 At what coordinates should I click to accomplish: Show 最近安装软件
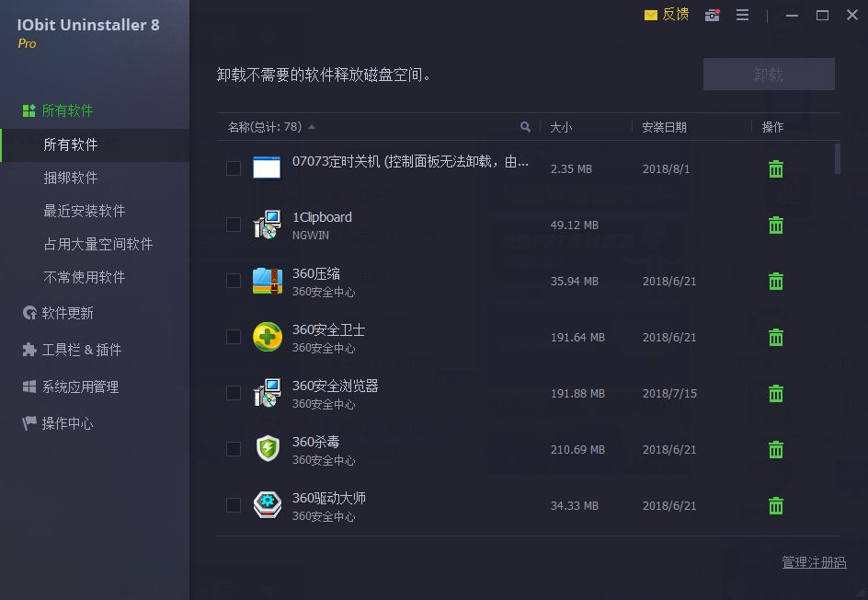click(85, 211)
